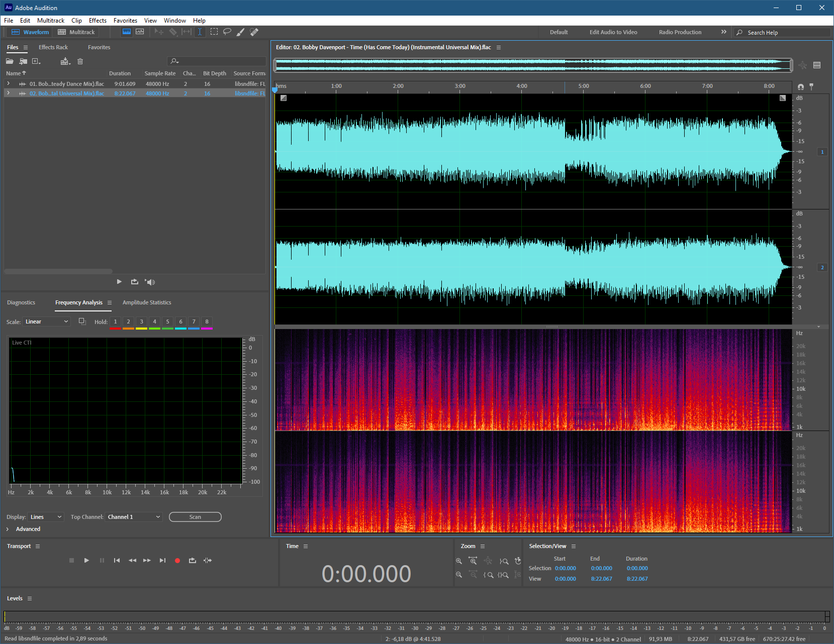Click the Record button
Viewport: 834px width, 644px height.
pos(177,560)
